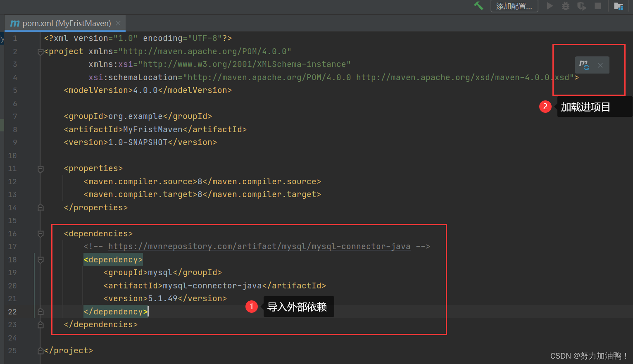The height and width of the screenshot is (364, 633).
Task: Click the version 1.0-SNAPSHOT text
Action: pos(140,143)
